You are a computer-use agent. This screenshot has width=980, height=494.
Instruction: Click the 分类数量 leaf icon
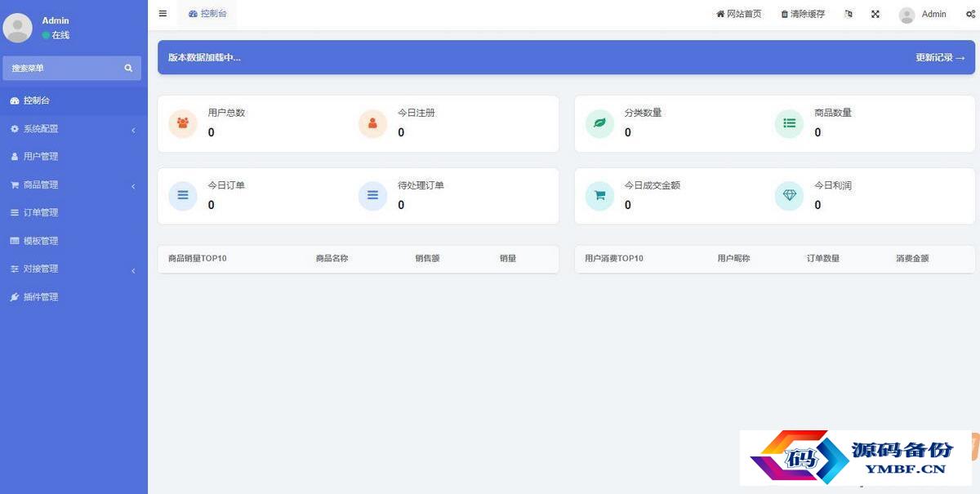click(599, 123)
